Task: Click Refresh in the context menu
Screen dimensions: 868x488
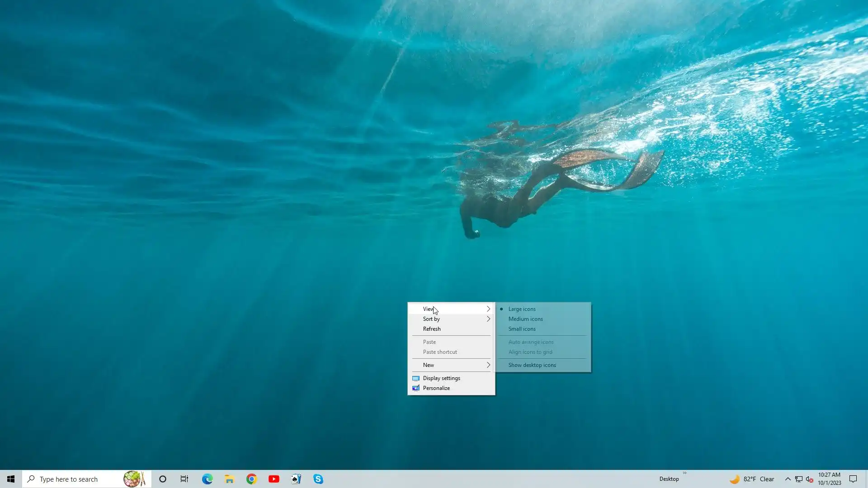Action: [432, 329]
